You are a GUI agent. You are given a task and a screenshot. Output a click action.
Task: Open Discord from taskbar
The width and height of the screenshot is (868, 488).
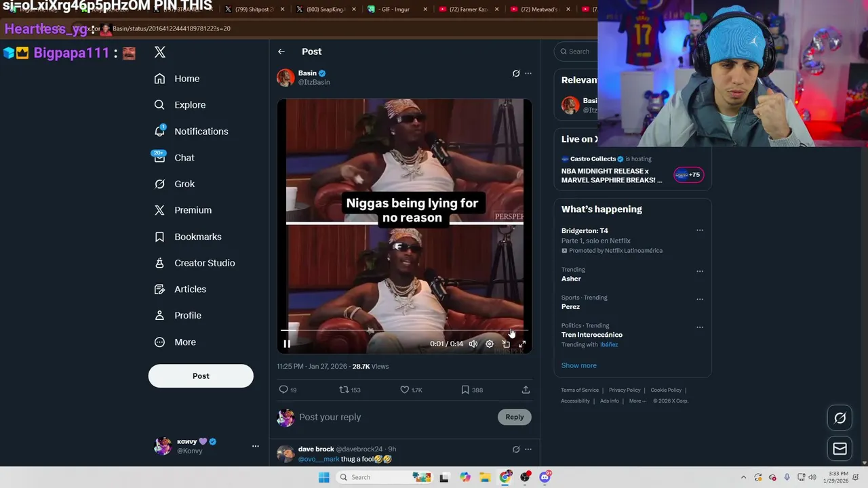pyautogui.click(x=545, y=477)
